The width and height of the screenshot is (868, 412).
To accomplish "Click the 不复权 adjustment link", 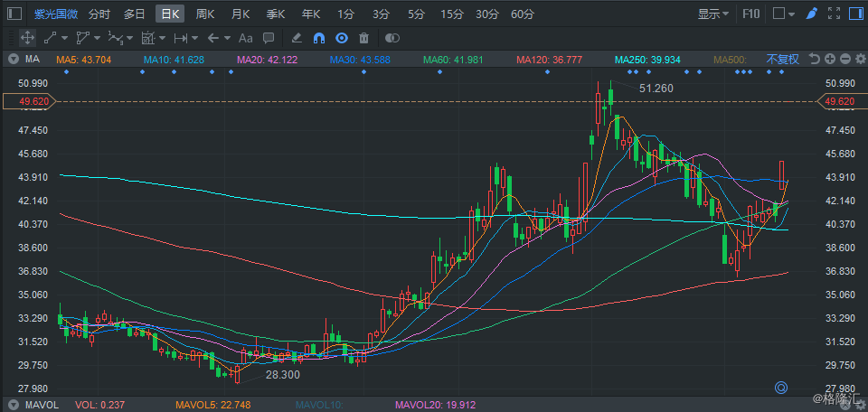I will click(782, 60).
